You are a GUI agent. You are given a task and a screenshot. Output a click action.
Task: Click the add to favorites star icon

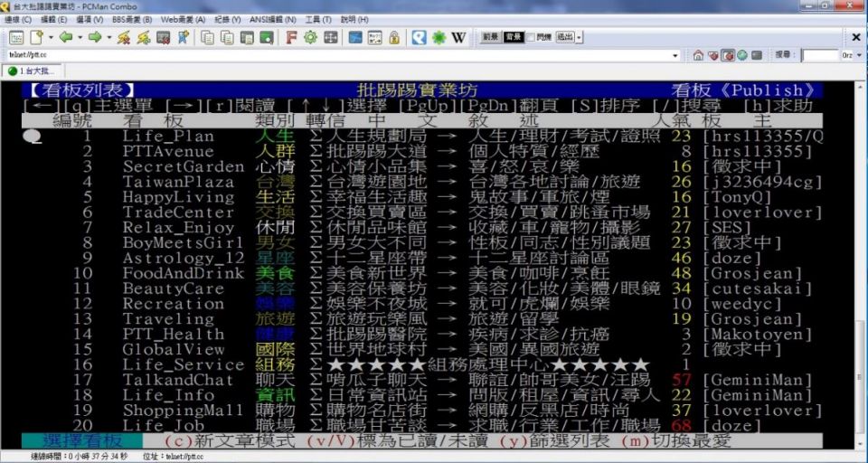(x=183, y=38)
